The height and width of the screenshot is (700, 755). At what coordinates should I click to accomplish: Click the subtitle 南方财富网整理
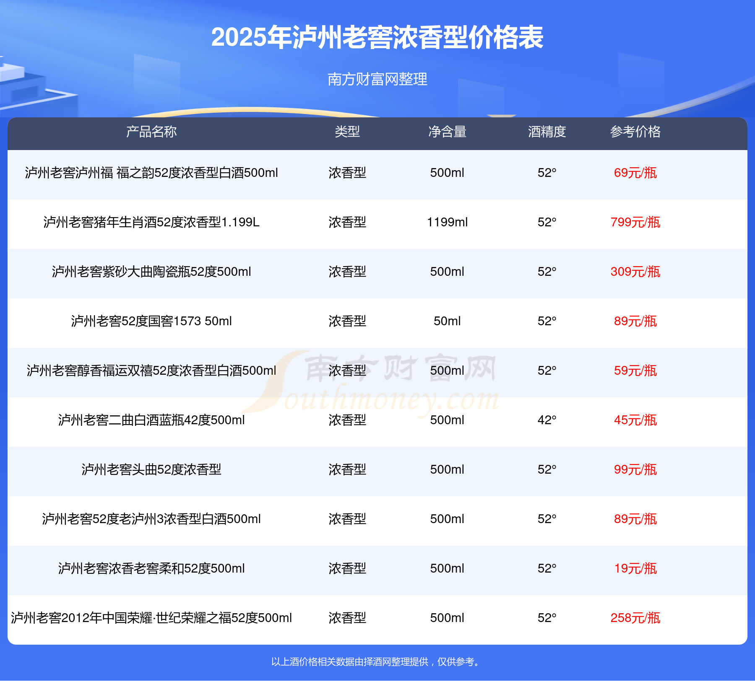377,79
